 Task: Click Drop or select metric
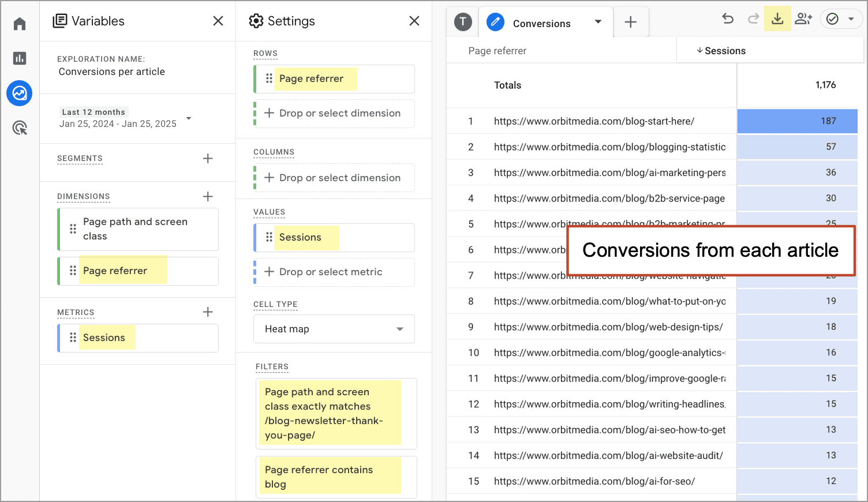334,272
